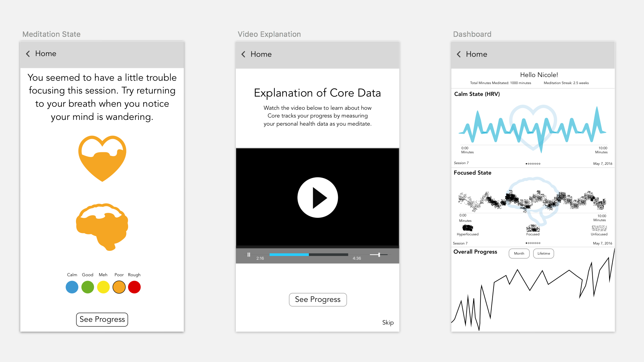Skip the video explanation
The height and width of the screenshot is (362, 644).
pyautogui.click(x=388, y=322)
